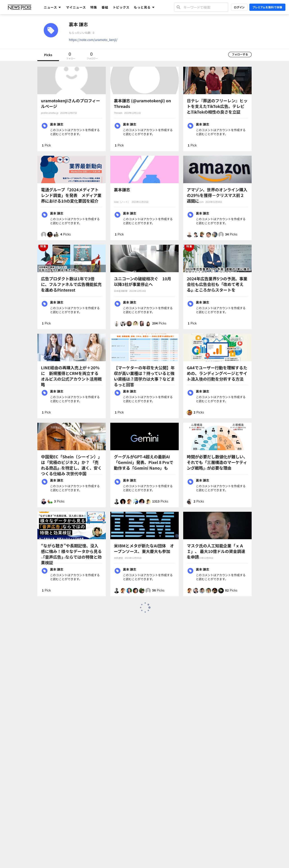Image resolution: width=289 pixels, height=868 pixels.
Task: Open the amazon logo thumbnail
Action: (217, 169)
